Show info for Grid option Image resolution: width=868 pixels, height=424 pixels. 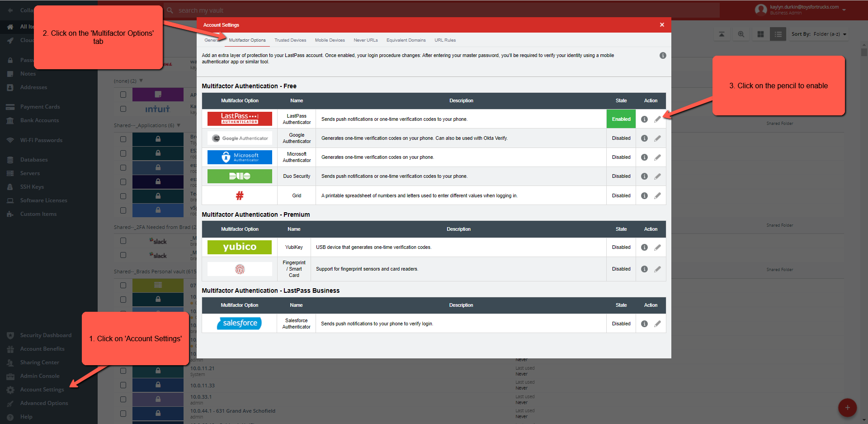[x=644, y=196]
